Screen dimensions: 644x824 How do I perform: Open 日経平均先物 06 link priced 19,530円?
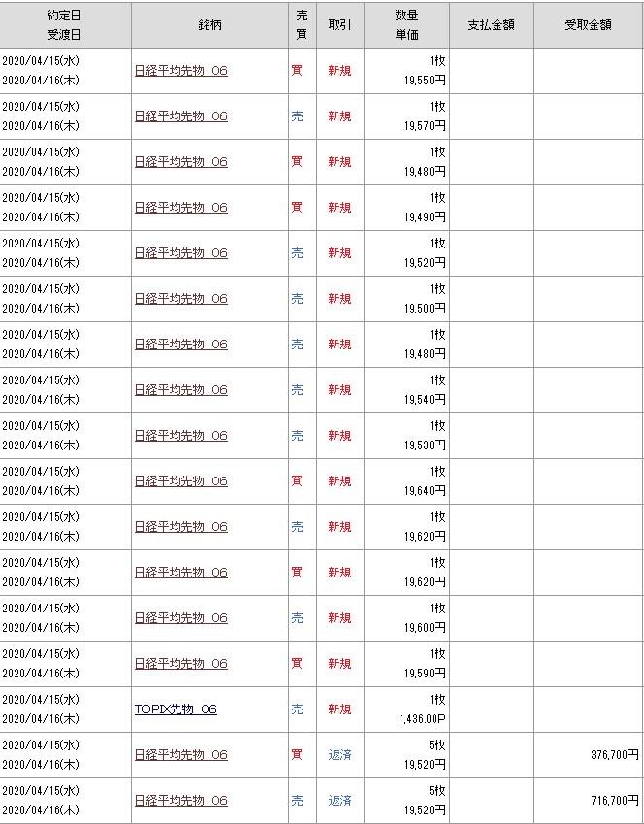tap(181, 436)
